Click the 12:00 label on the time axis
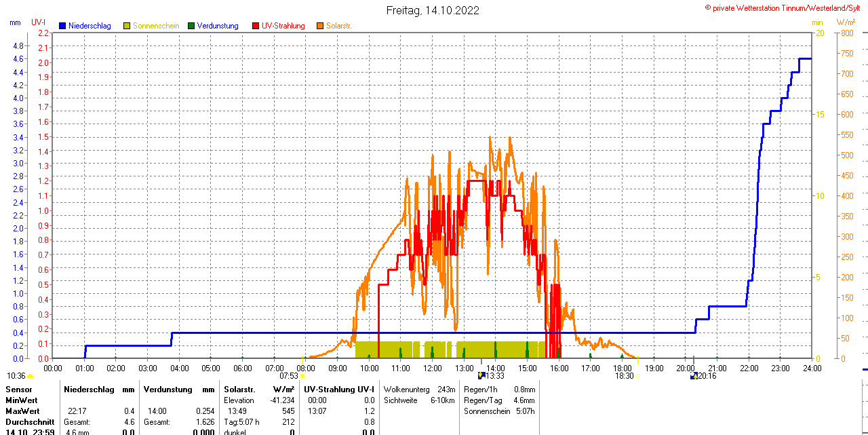Viewport: 868px width, 435px height. (433, 368)
